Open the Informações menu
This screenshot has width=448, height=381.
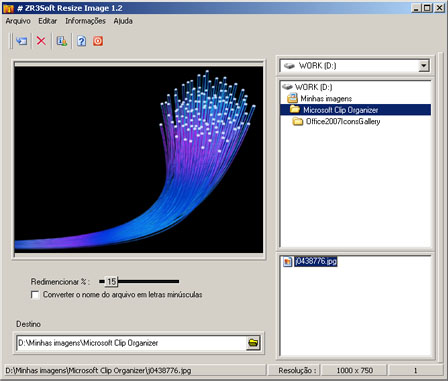[85, 21]
